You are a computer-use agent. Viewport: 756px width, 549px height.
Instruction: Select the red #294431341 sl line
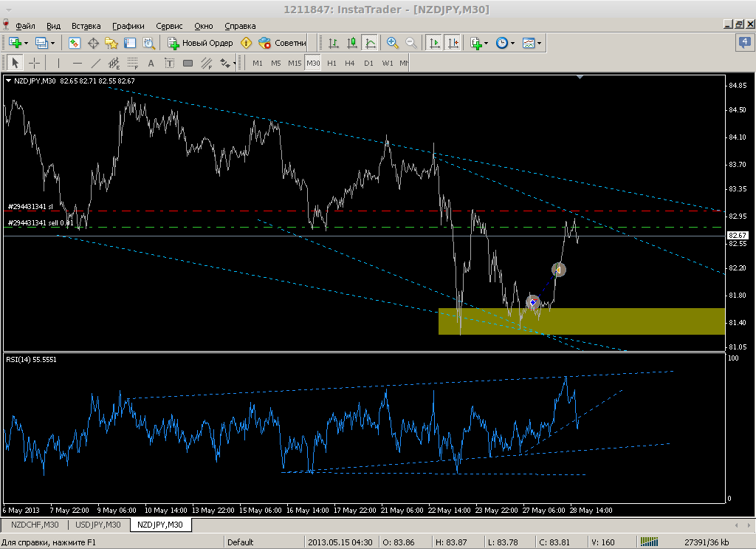click(x=364, y=211)
